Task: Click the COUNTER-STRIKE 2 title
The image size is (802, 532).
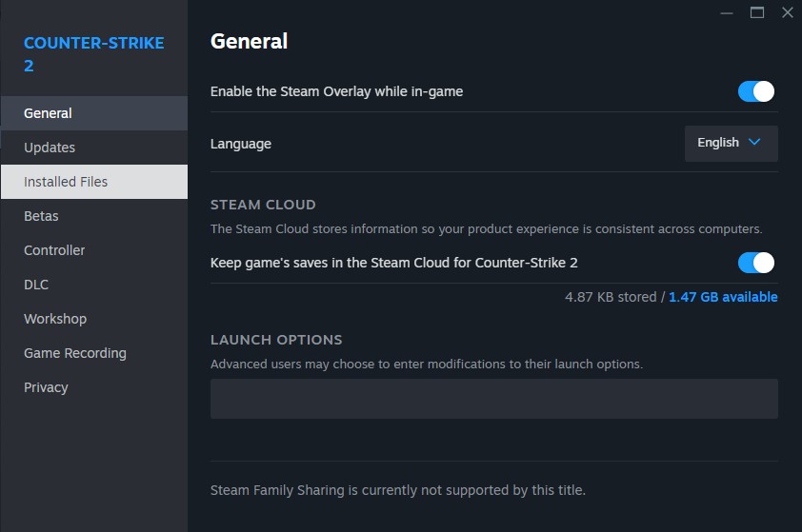Action: [x=94, y=54]
